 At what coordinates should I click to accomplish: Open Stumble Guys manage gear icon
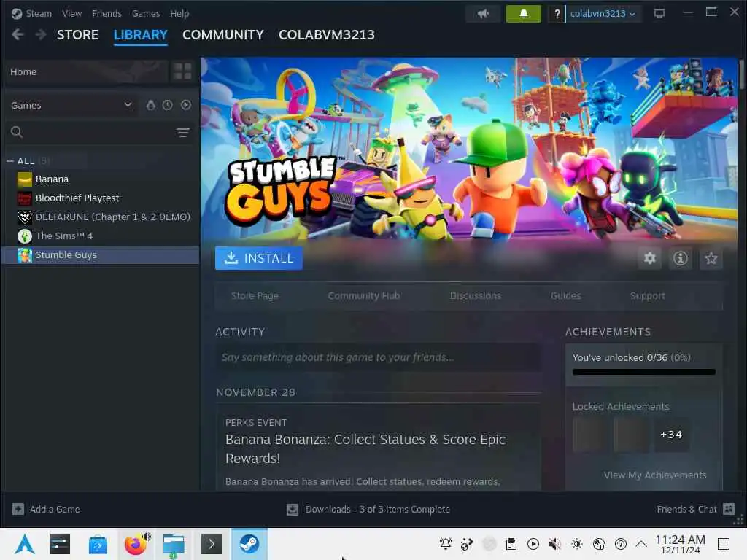(x=650, y=258)
